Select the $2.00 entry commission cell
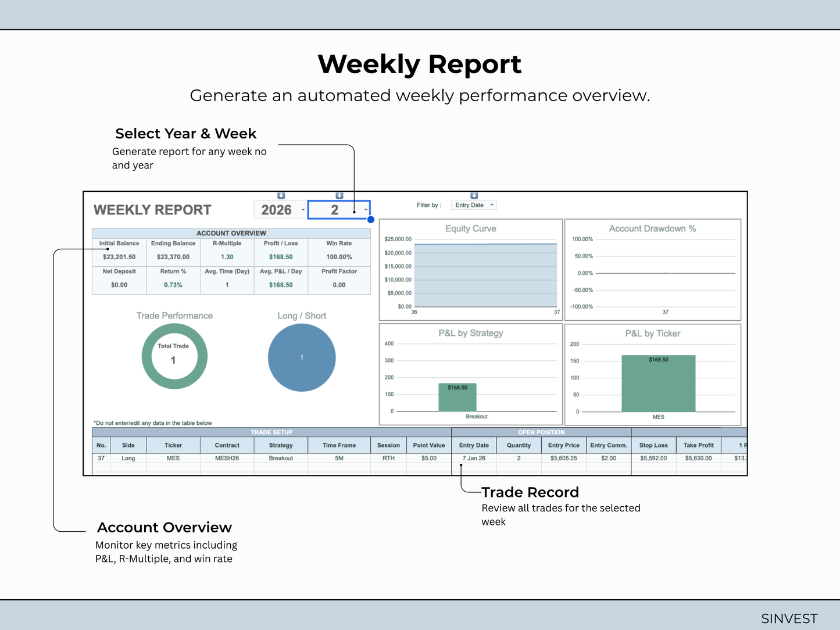 tap(609, 458)
